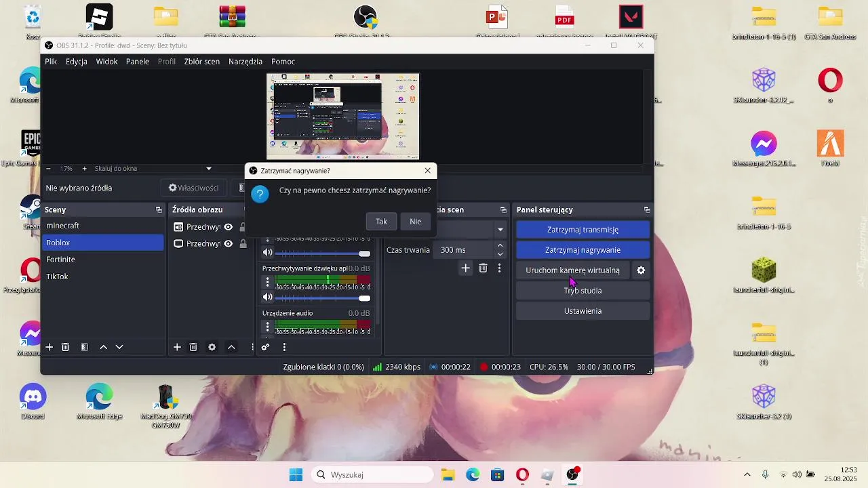
Task: Open the scene transition type dropdown
Action: point(500,230)
